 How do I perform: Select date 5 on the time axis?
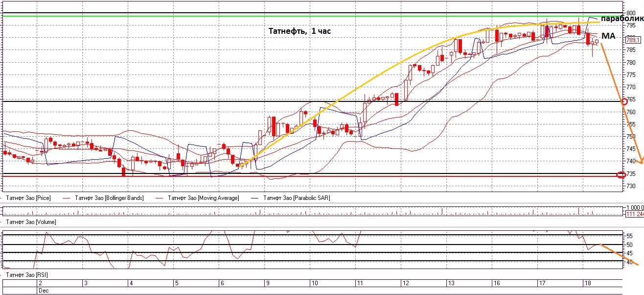tap(177, 283)
